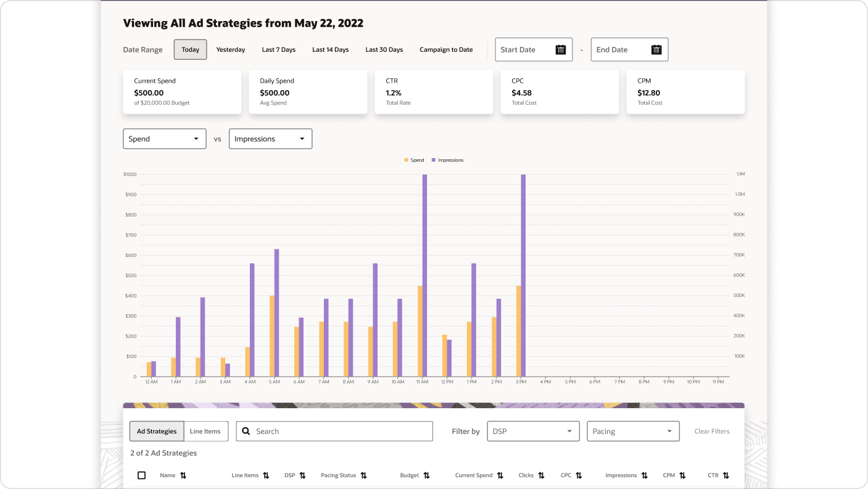This screenshot has height=489, width=868.
Task: Toggle the Impressions legend series
Action: [447, 160]
